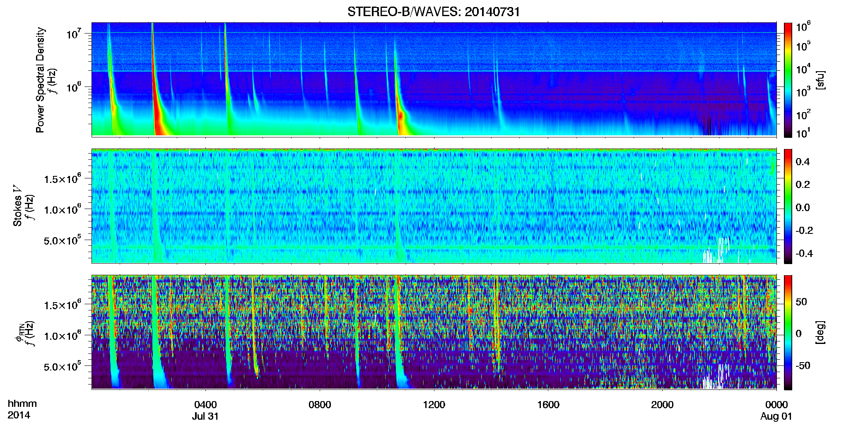This screenshot has width=868, height=447.
Task: Select the 10^1 label on the sfu colorbar
Action: click(x=803, y=133)
